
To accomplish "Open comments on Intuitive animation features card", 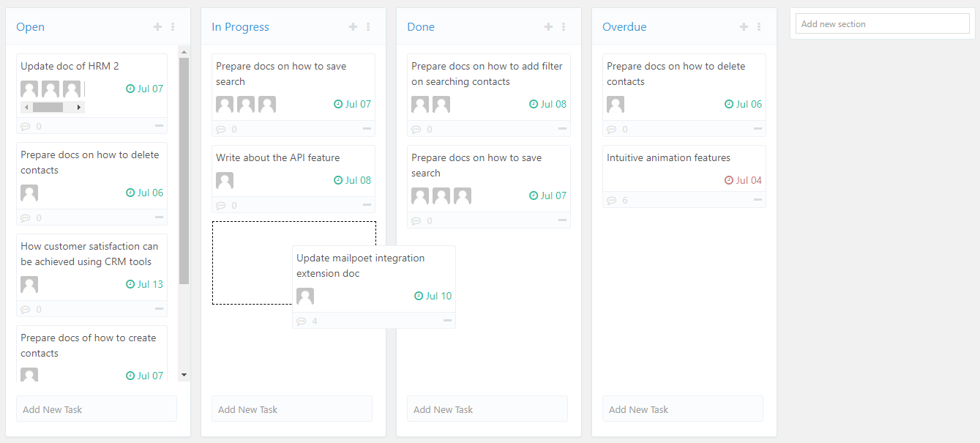I will coord(612,201).
